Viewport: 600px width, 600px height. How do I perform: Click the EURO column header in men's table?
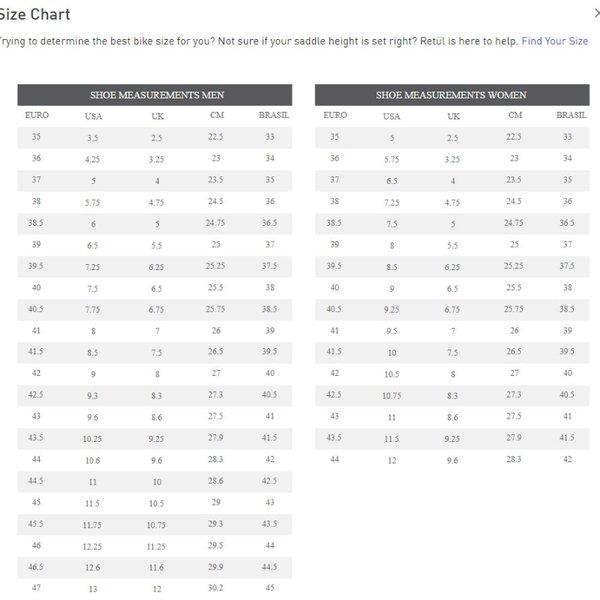tap(36, 115)
